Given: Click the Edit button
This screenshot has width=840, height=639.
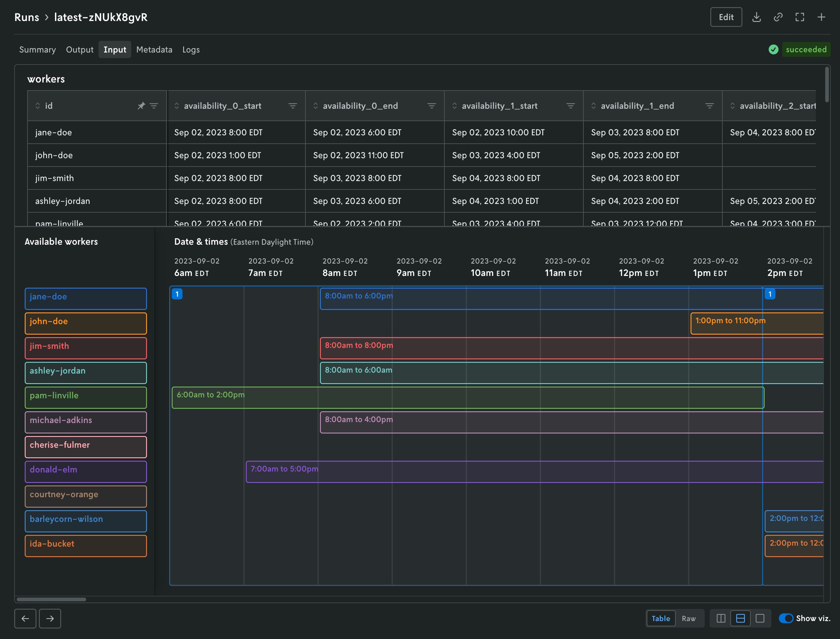Looking at the screenshot, I should (x=726, y=17).
